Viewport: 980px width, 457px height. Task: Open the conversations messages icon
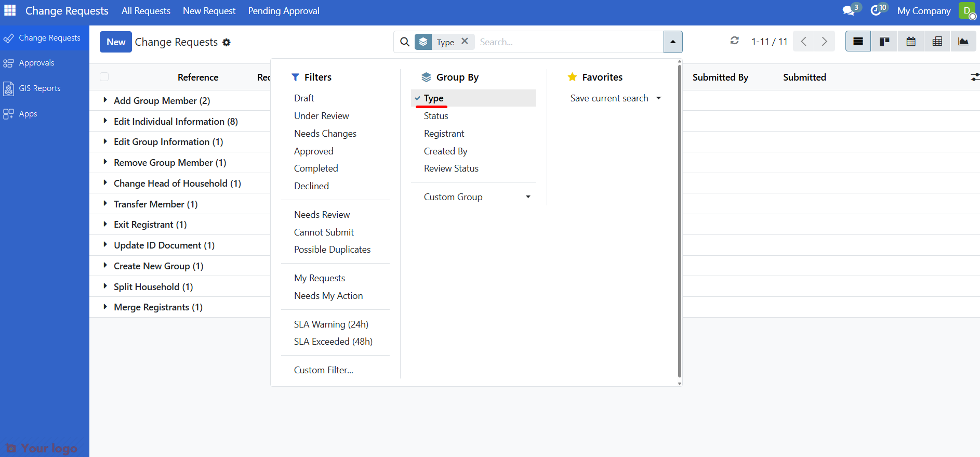click(x=849, y=10)
